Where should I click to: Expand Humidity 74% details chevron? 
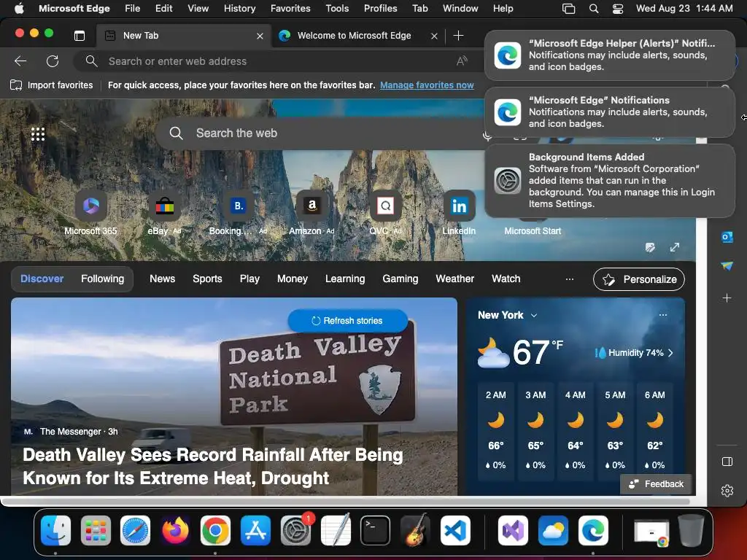click(671, 353)
